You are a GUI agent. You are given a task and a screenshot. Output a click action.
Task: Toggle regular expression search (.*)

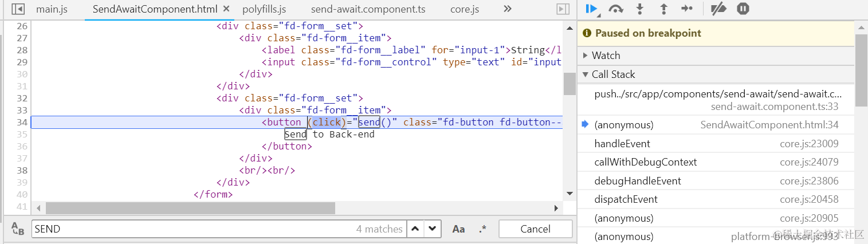[x=482, y=229]
